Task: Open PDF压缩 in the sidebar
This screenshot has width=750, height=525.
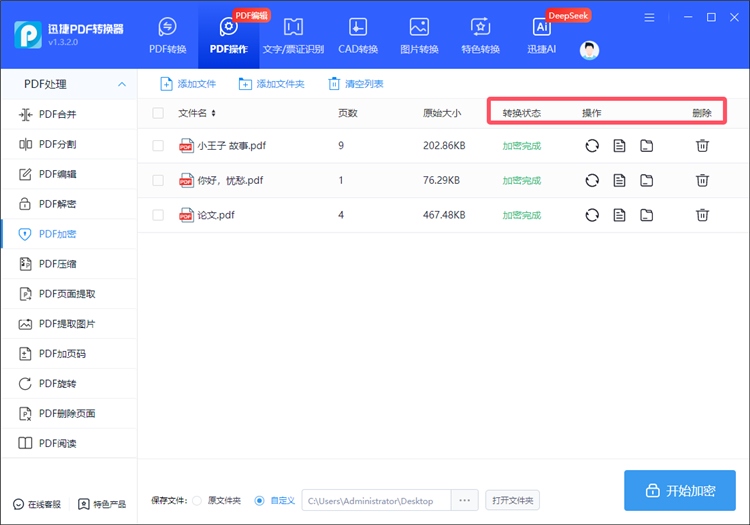Action: pos(69,264)
